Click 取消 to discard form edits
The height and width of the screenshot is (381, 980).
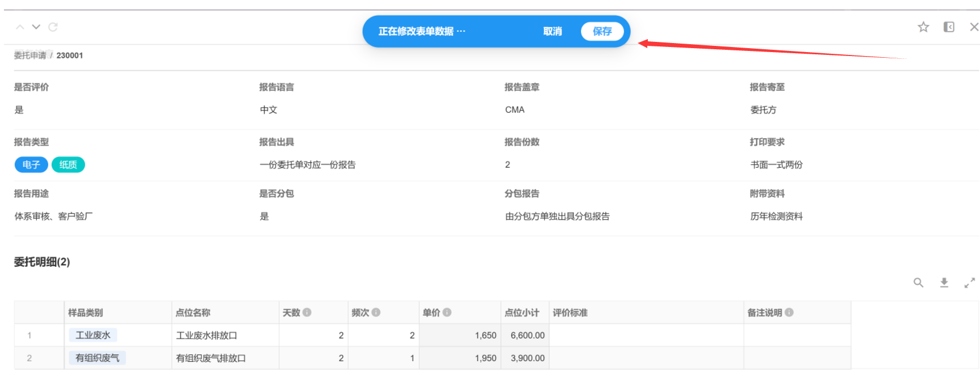552,32
